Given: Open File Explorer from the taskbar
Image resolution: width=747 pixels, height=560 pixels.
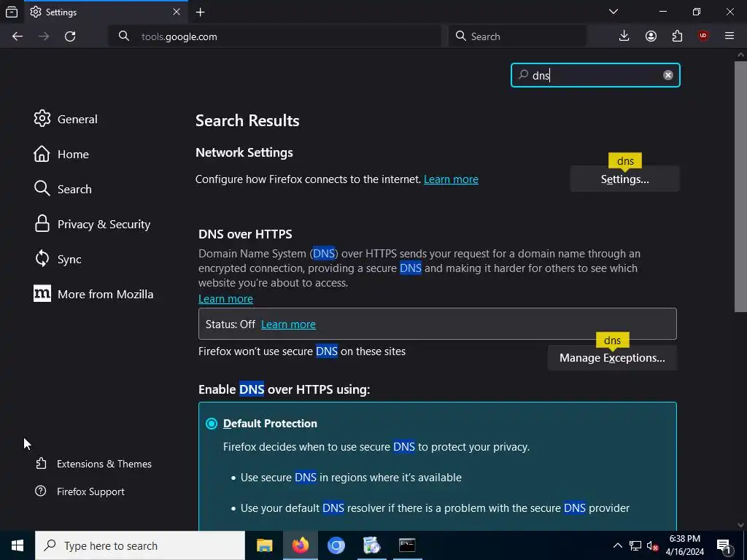Looking at the screenshot, I should [264, 545].
